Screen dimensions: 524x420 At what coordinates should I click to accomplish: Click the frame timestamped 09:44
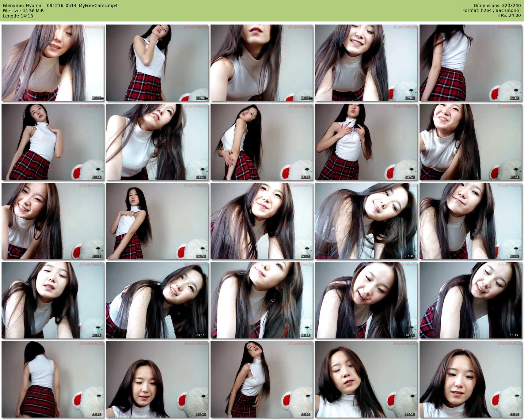point(262,300)
